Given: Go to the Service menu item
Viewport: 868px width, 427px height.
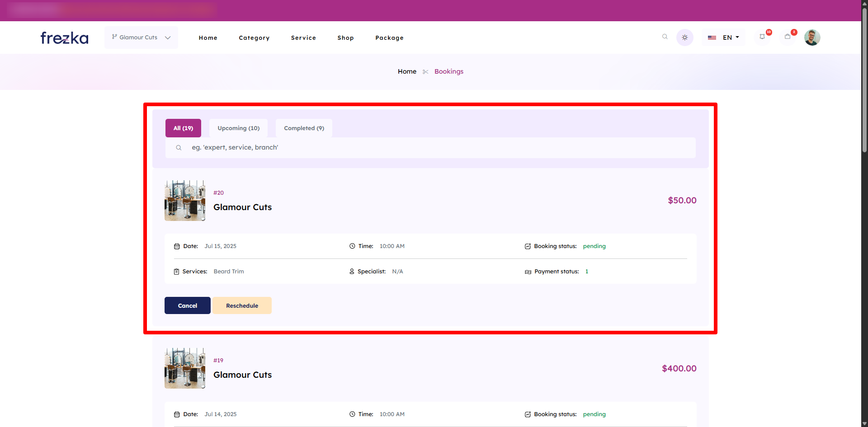Looking at the screenshot, I should point(303,38).
